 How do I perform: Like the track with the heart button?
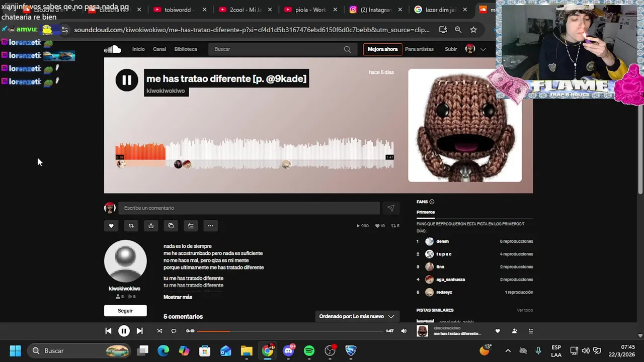point(111,226)
